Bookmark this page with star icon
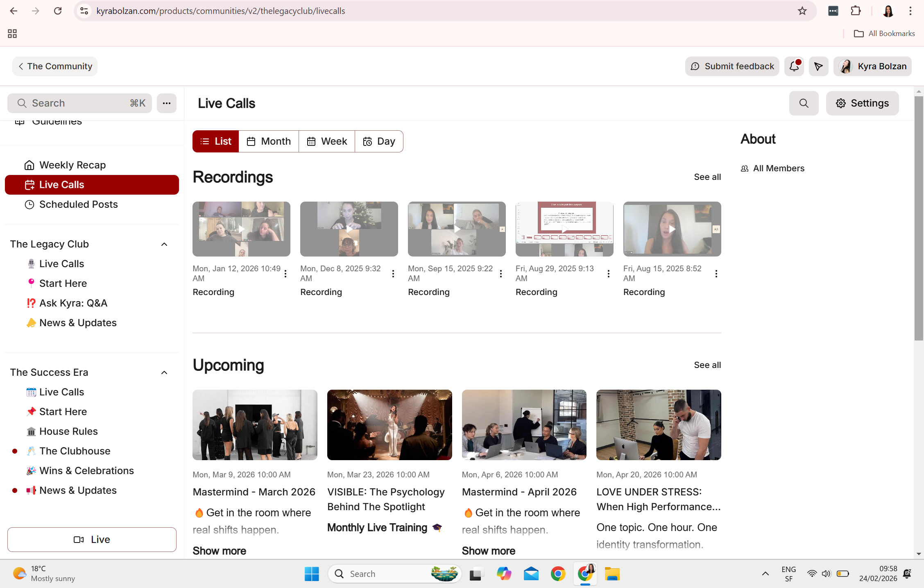 802,11
